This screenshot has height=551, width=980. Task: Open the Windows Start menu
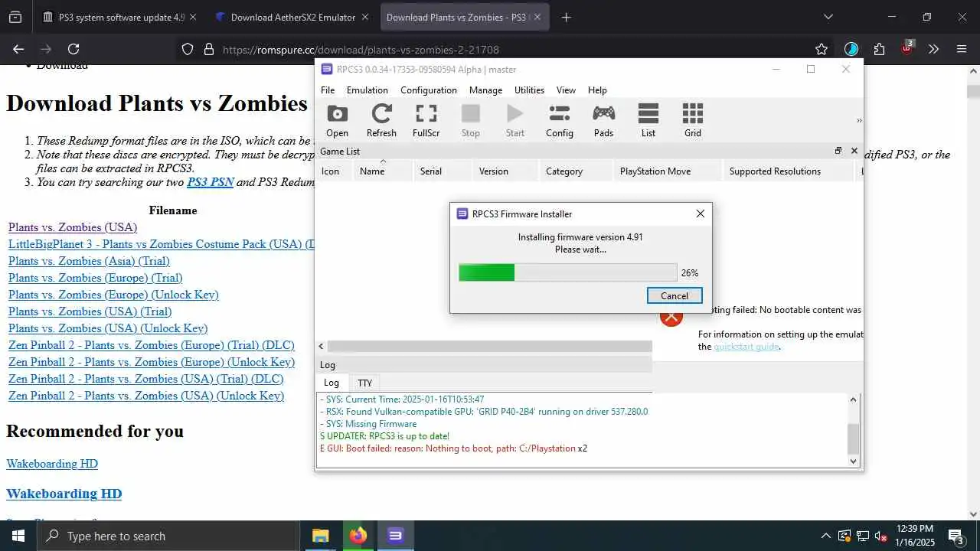coord(18,536)
